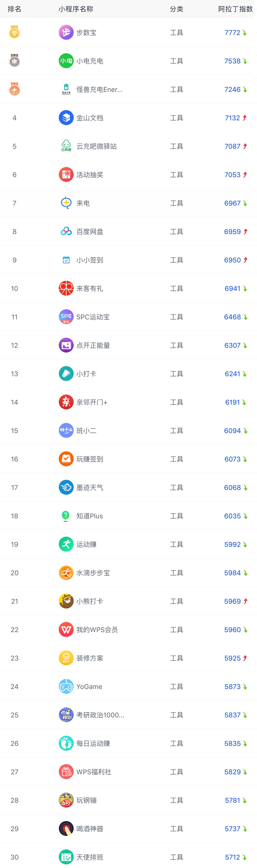
Task: Open the 小打卡 teal icon
Action: click(x=66, y=374)
